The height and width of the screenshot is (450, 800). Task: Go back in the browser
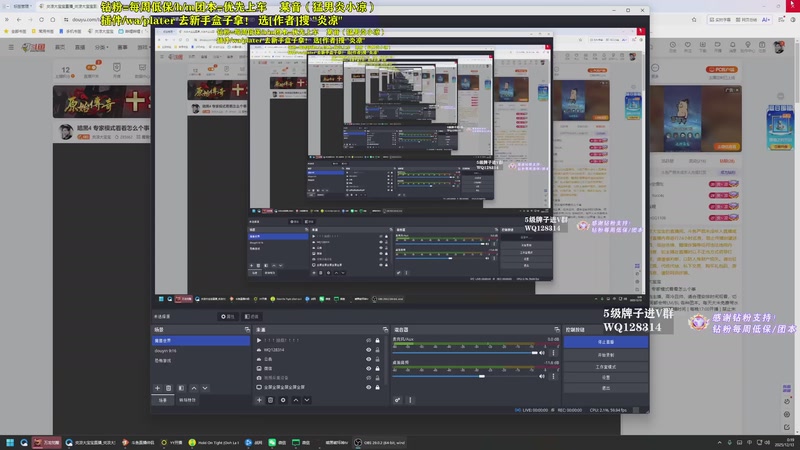pyautogui.click(x=19, y=19)
